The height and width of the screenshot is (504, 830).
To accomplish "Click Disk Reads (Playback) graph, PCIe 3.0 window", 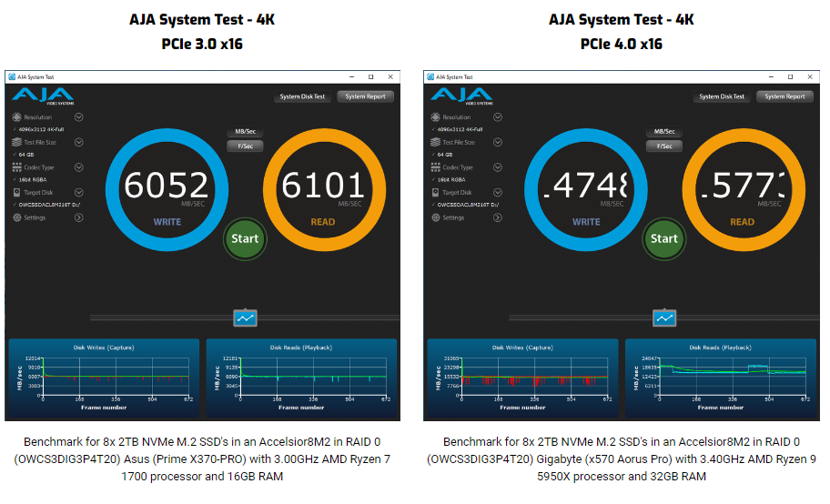I will [x=301, y=378].
